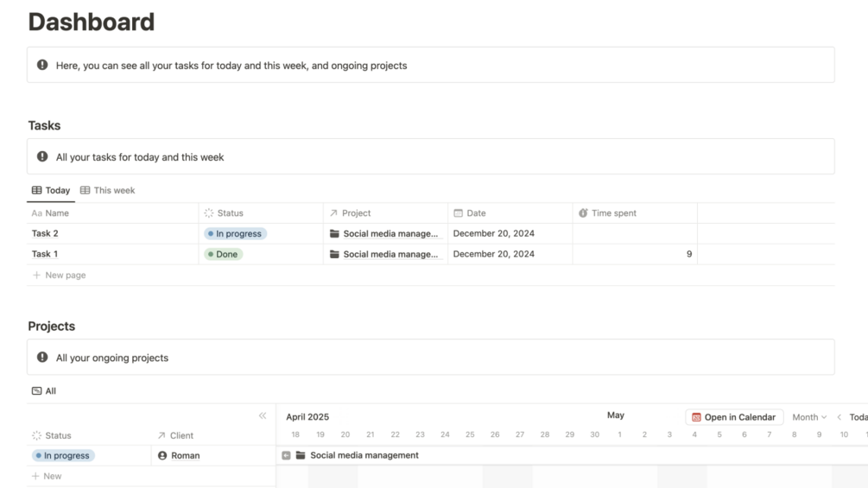The width and height of the screenshot is (868, 488).
Task: Click the Roman client avatar icon
Action: 162,455
